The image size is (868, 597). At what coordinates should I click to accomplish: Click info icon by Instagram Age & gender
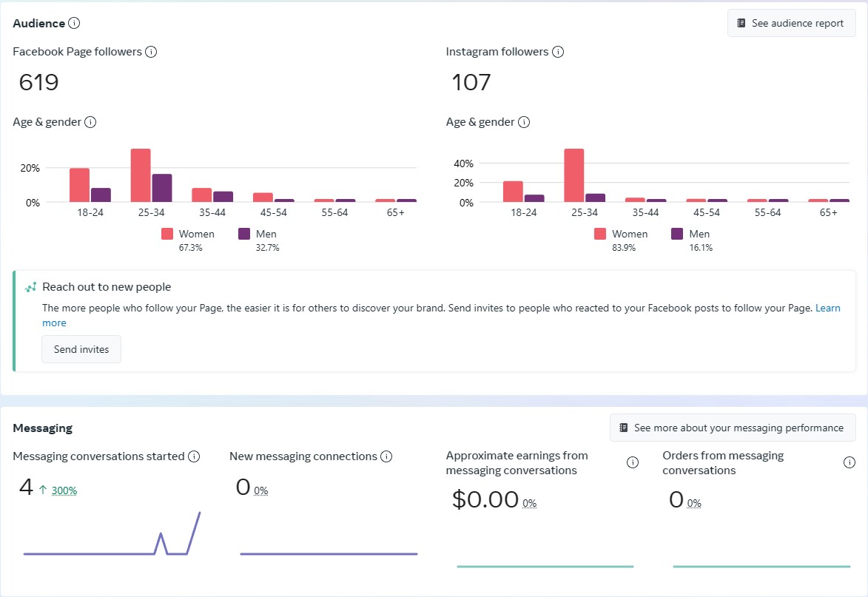pyautogui.click(x=524, y=122)
